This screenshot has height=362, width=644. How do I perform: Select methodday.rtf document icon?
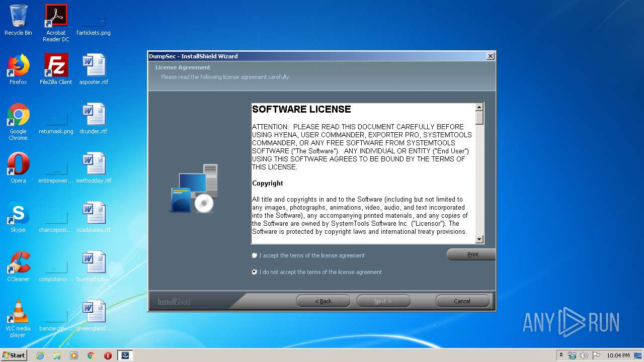pyautogui.click(x=94, y=168)
